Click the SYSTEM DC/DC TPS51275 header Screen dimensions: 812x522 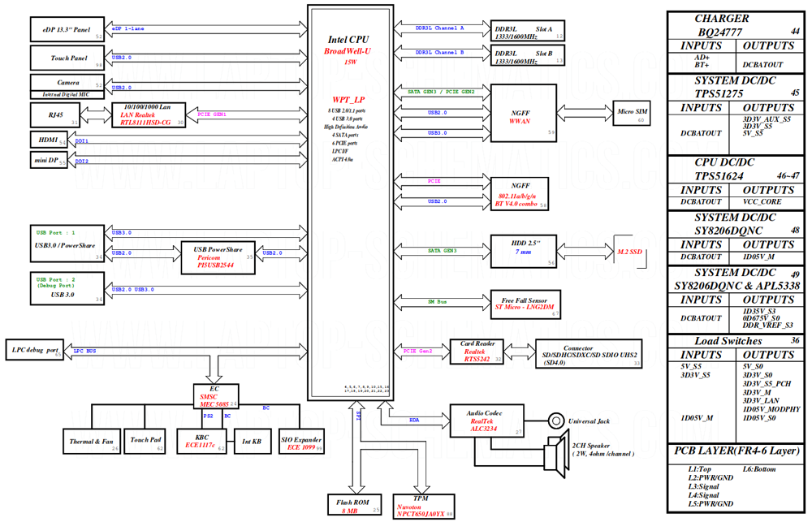[x=736, y=87]
